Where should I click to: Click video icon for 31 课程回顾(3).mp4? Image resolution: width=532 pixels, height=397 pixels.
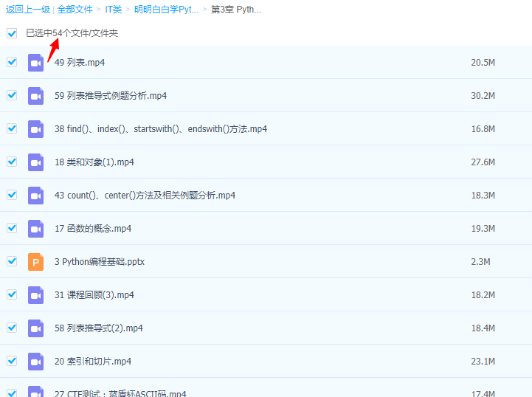coord(36,295)
